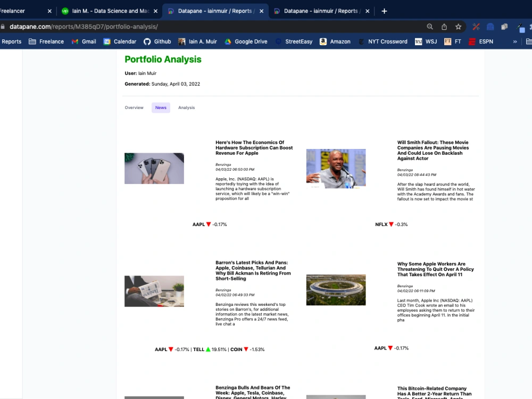Click the User: Iain Muir line
The height and width of the screenshot is (399, 532).
click(x=140, y=73)
